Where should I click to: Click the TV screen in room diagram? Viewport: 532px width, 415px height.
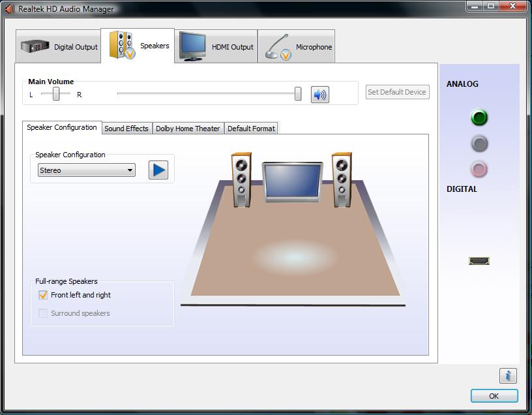(293, 181)
